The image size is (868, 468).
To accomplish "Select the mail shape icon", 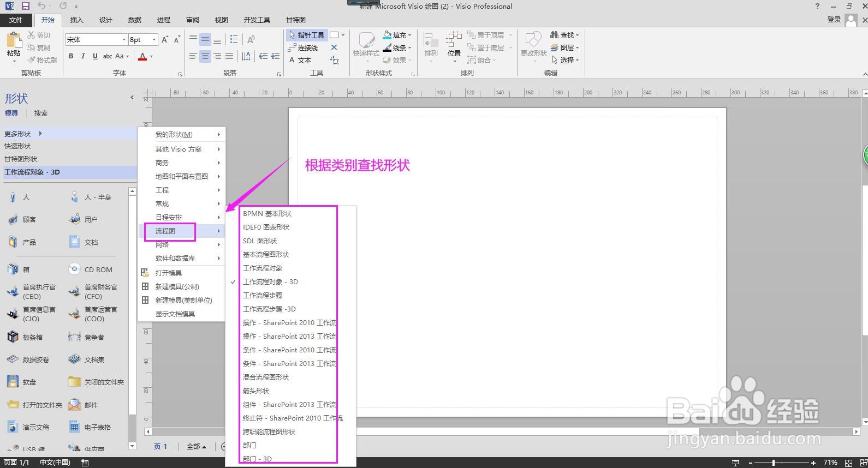I will click(74, 405).
